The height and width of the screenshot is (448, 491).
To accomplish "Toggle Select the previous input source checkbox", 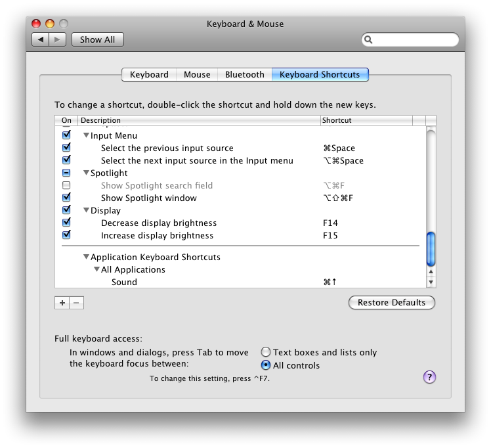I will pos(66,148).
